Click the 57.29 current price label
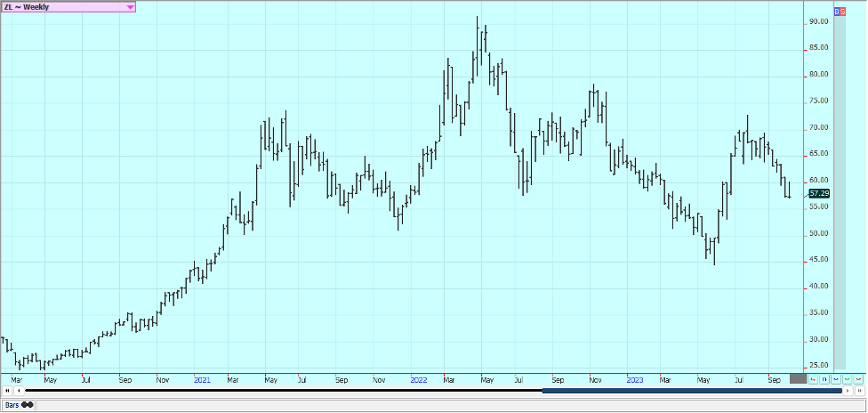 [x=819, y=193]
